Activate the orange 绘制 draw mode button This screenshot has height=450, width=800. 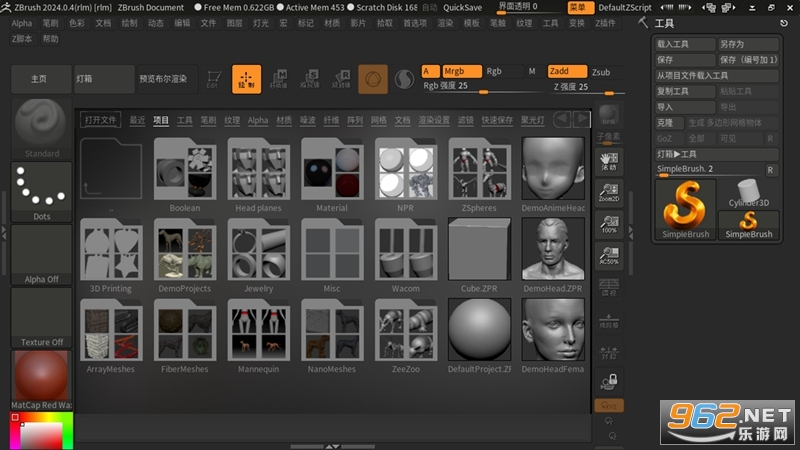246,79
